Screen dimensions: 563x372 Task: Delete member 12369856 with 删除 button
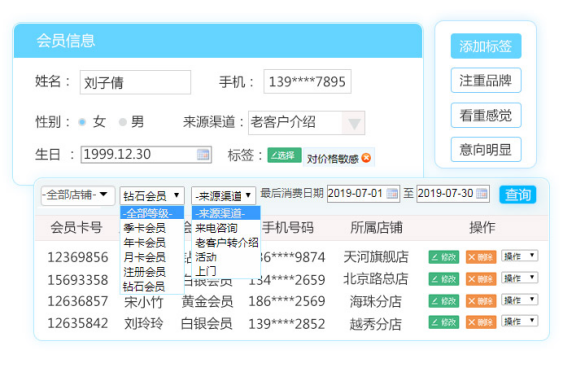click(x=481, y=257)
